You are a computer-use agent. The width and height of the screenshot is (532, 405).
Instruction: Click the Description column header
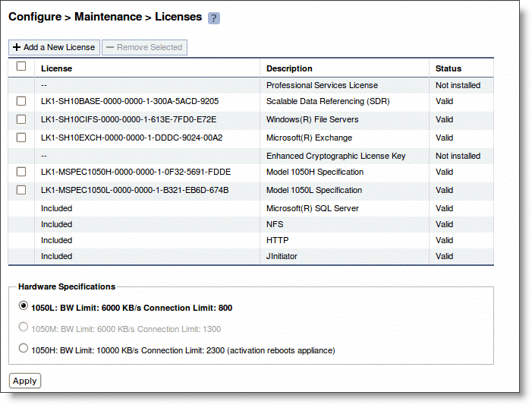pos(289,68)
